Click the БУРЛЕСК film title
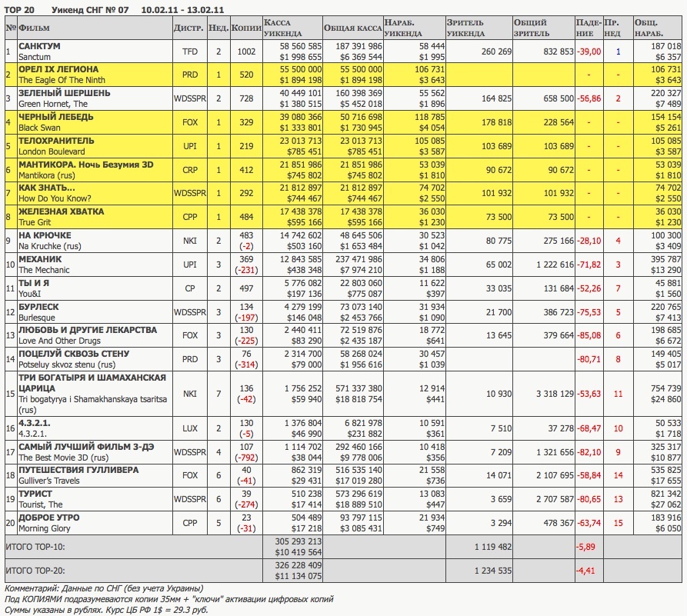Image resolution: width=687 pixels, height=616 pixels. [38, 307]
